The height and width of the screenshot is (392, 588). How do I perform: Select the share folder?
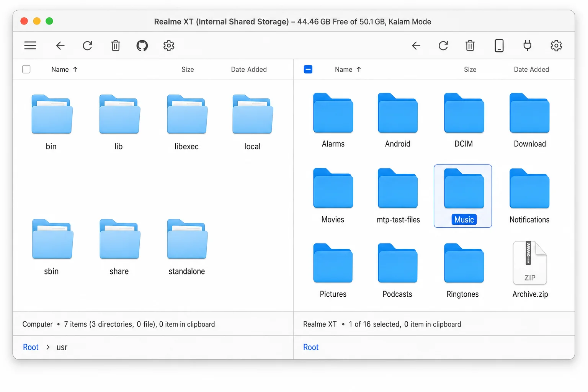click(119, 247)
